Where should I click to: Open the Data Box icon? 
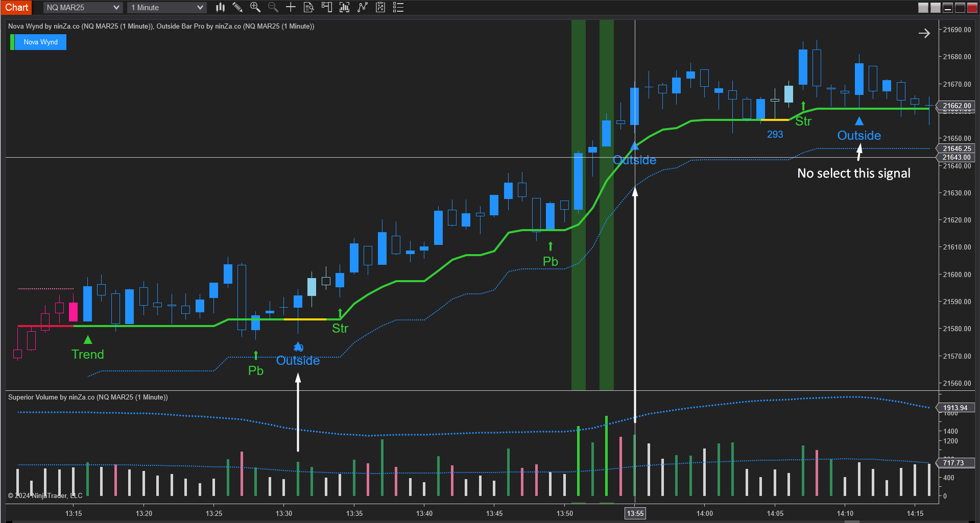click(x=308, y=7)
